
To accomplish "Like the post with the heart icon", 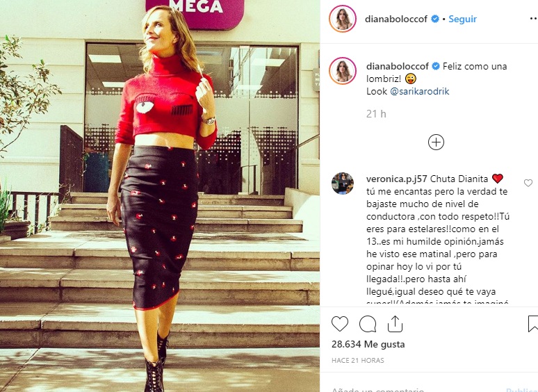I will coord(340,324).
